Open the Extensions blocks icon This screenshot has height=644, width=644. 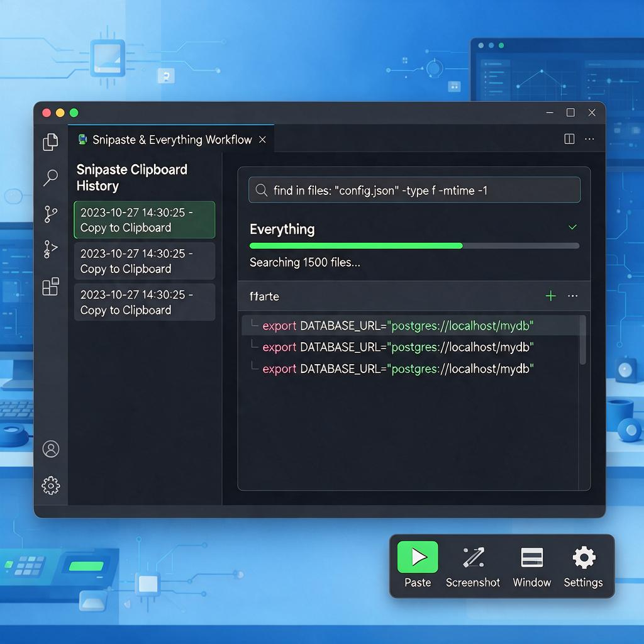[x=50, y=286]
